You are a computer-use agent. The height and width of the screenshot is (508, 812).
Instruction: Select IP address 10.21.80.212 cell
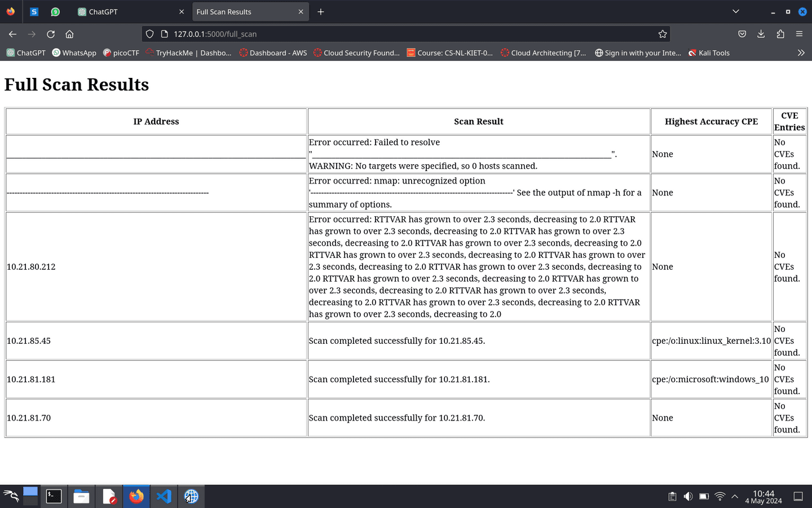click(x=156, y=266)
